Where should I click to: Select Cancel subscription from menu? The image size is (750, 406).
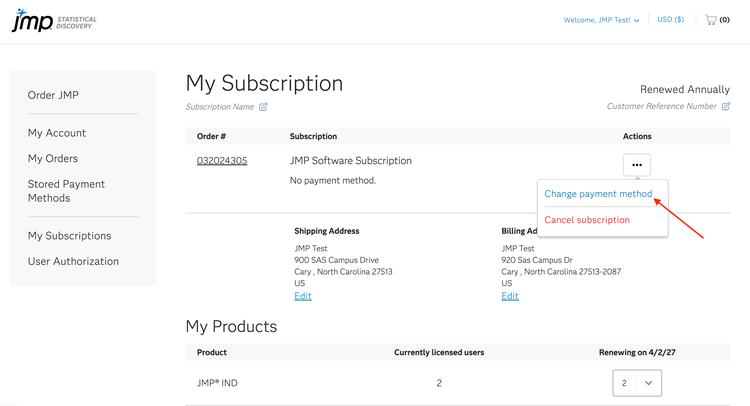(x=587, y=220)
